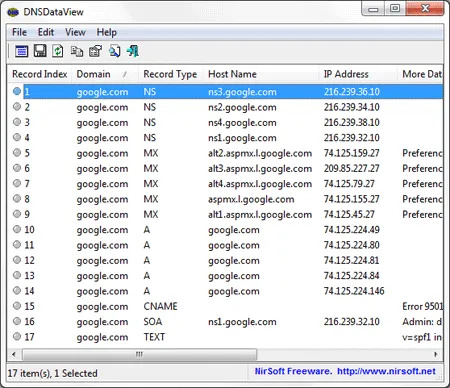Click the Copy Selected Items icon
The image size is (450, 388).
tap(77, 51)
